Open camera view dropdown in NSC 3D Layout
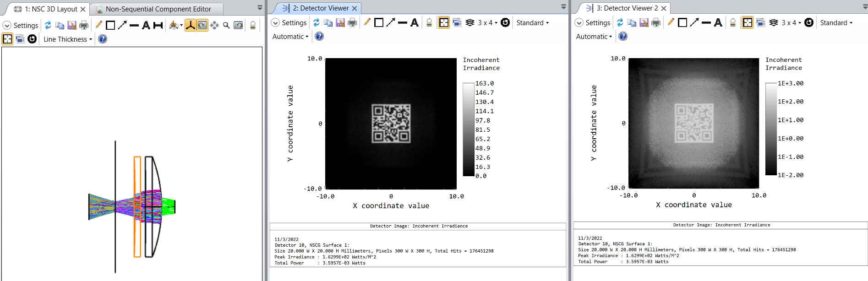The height and width of the screenshot is (281, 868). coord(175,25)
